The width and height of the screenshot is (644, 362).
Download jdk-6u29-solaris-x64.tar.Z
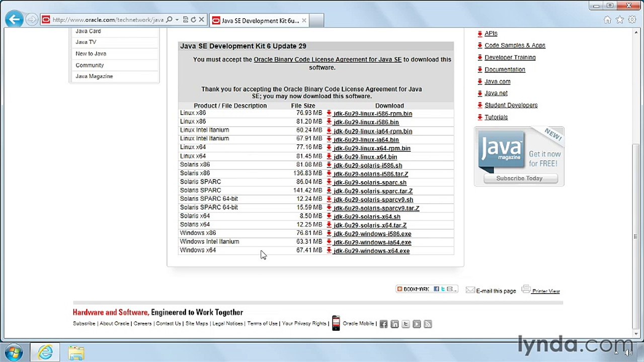pos(370,225)
